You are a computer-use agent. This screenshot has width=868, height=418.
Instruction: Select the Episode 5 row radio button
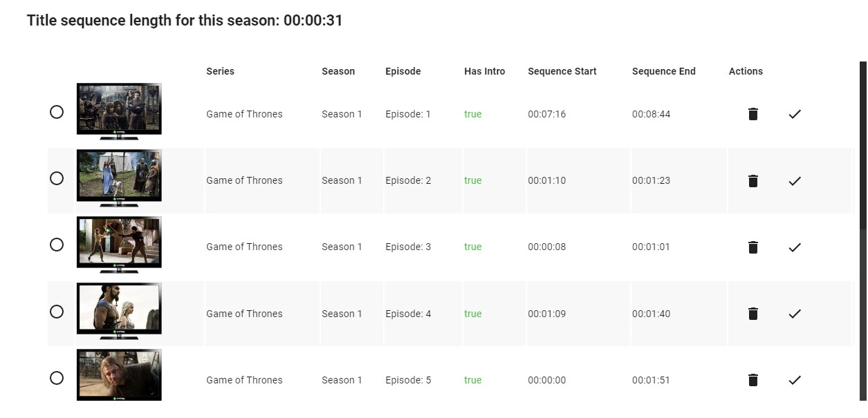57,378
